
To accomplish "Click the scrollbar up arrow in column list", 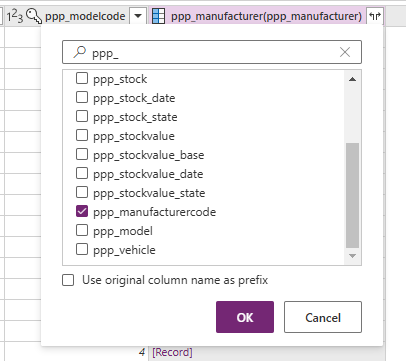I will 352,79.
